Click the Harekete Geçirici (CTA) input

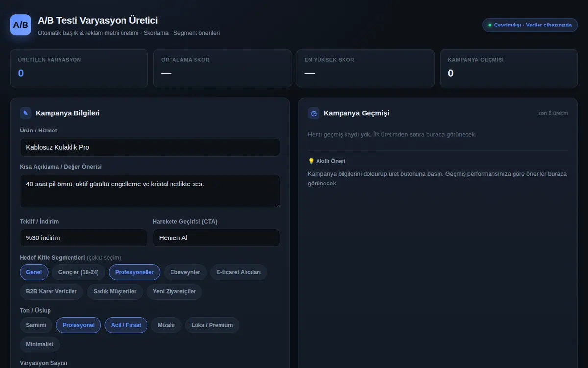(217, 238)
